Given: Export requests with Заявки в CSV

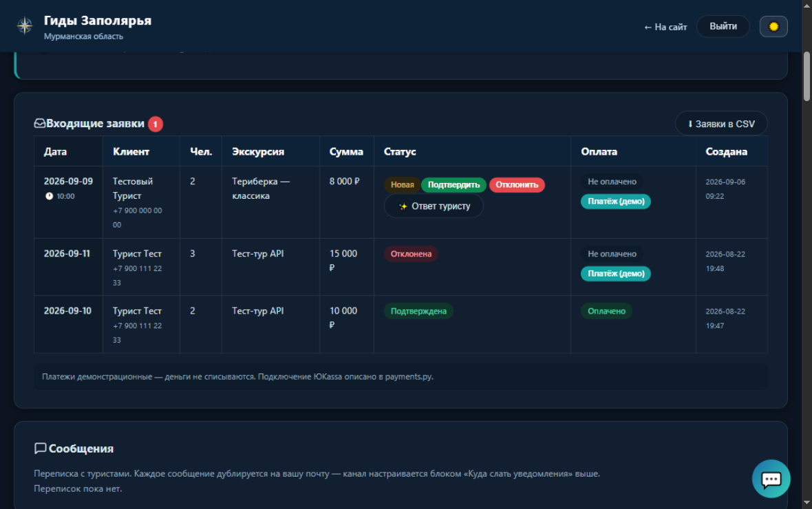Looking at the screenshot, I should (721, 124).
